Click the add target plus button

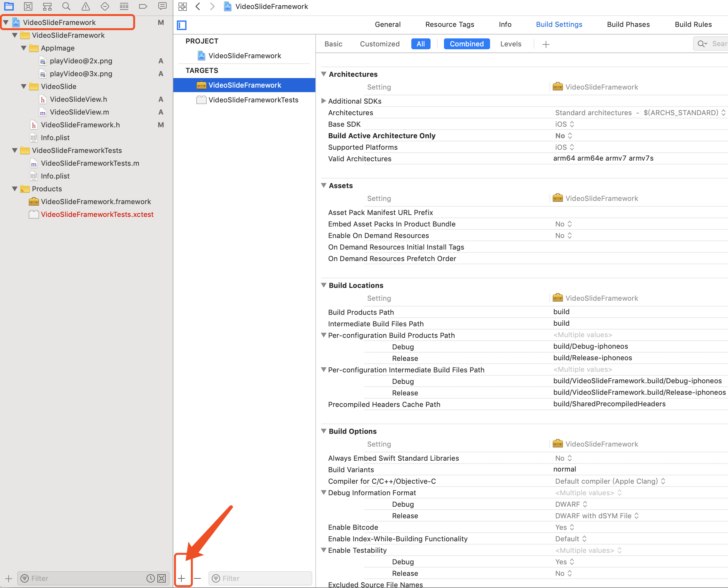181,578
